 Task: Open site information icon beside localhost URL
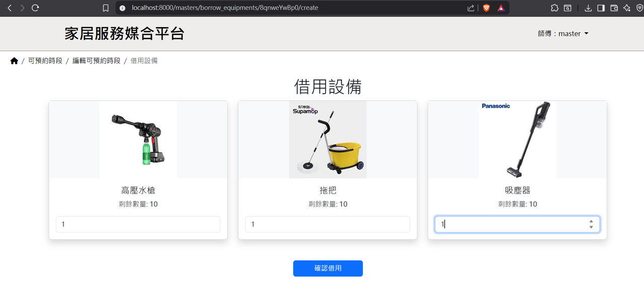[x=123, y=8]
